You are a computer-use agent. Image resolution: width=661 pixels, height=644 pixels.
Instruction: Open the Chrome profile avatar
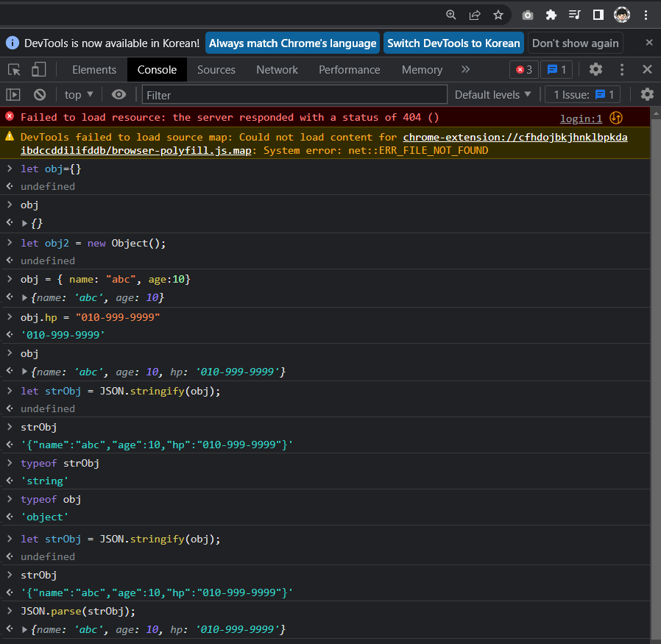[621, 14]
